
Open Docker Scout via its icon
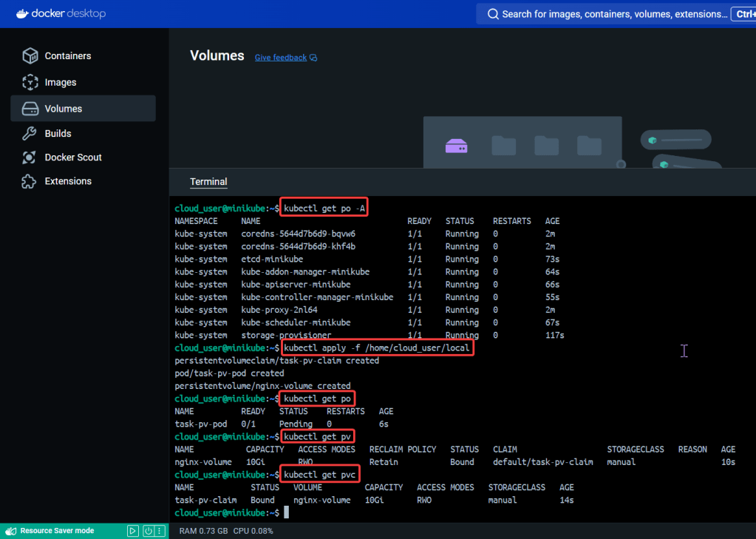click(x=30, y=157)
